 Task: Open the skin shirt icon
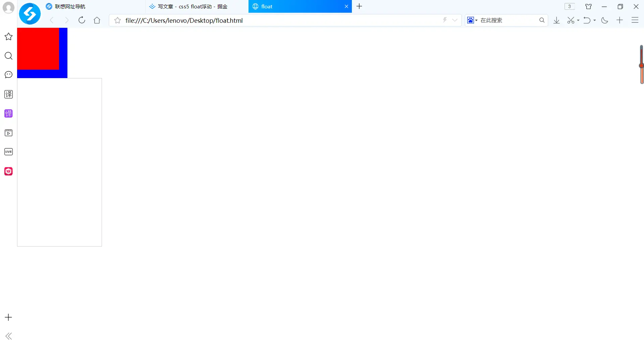(x=588, y=6)
